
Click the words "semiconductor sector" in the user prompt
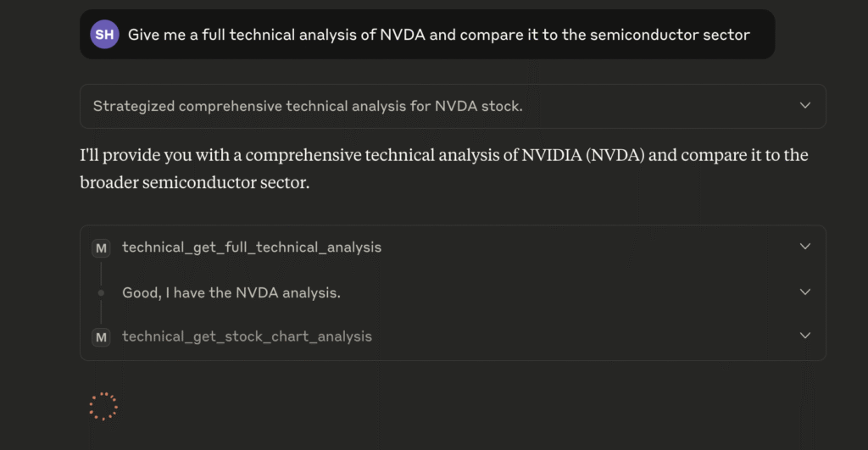pos(670,35)
